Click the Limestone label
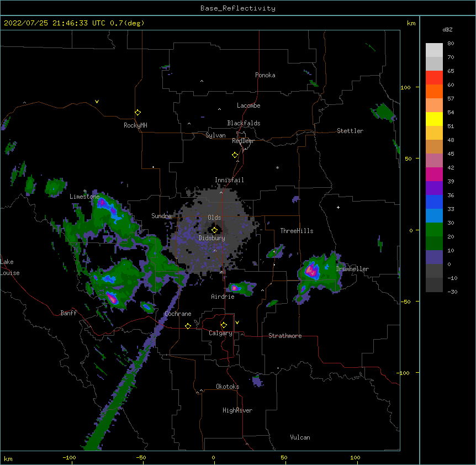Viewport: 476px width, 465px height. tap(84, 197)
